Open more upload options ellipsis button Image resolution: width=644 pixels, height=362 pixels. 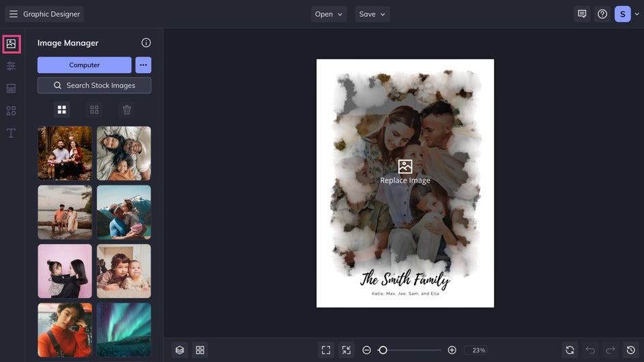coord(143,65)
